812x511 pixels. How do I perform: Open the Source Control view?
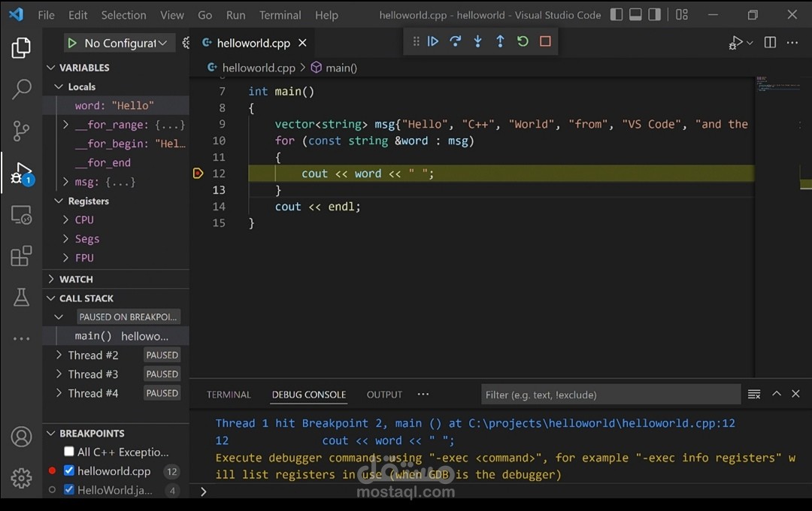click(21, 131)
